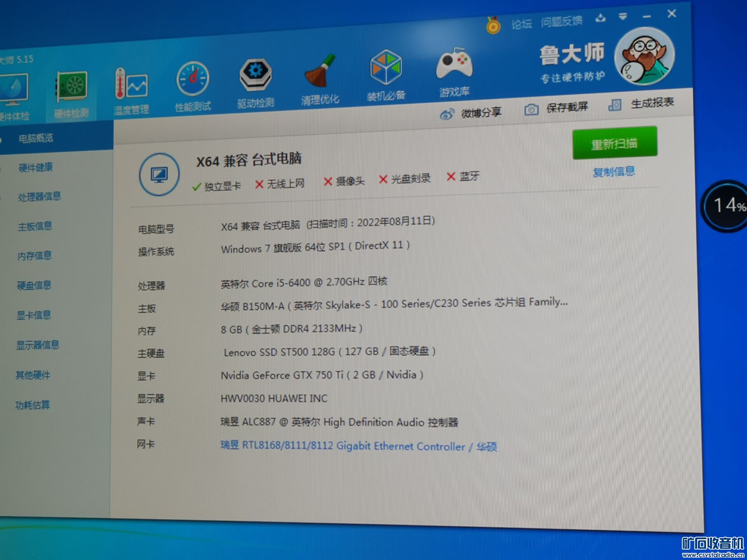Click the 生成报表 report icon

pyautogui.click(x=615, y=105)
